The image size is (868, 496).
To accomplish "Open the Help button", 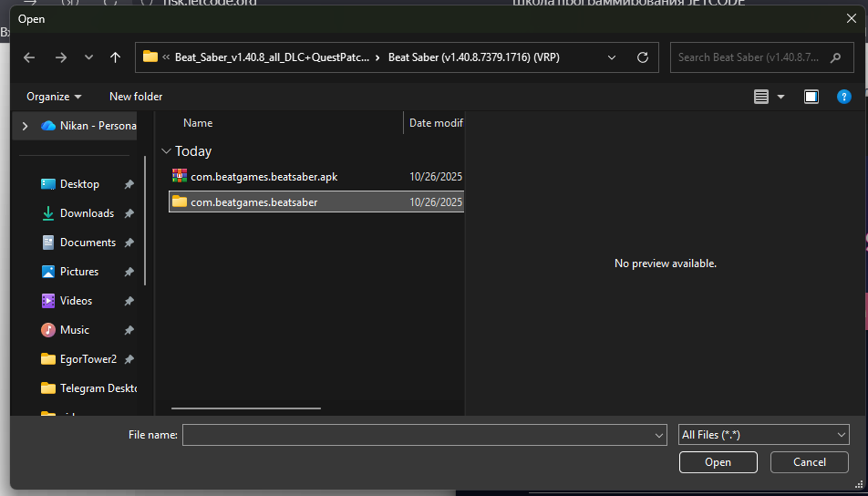I will pos(843,97).
